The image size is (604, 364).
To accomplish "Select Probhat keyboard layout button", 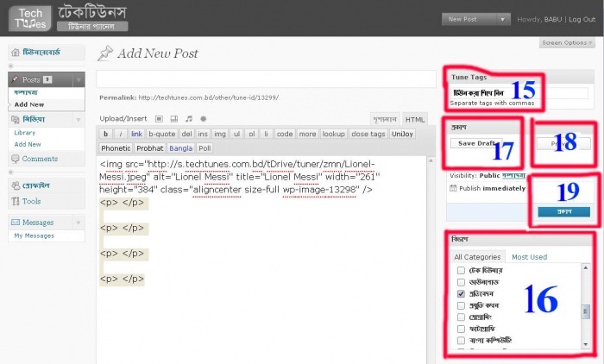I will pyautogui.click(x=150, y=148).
